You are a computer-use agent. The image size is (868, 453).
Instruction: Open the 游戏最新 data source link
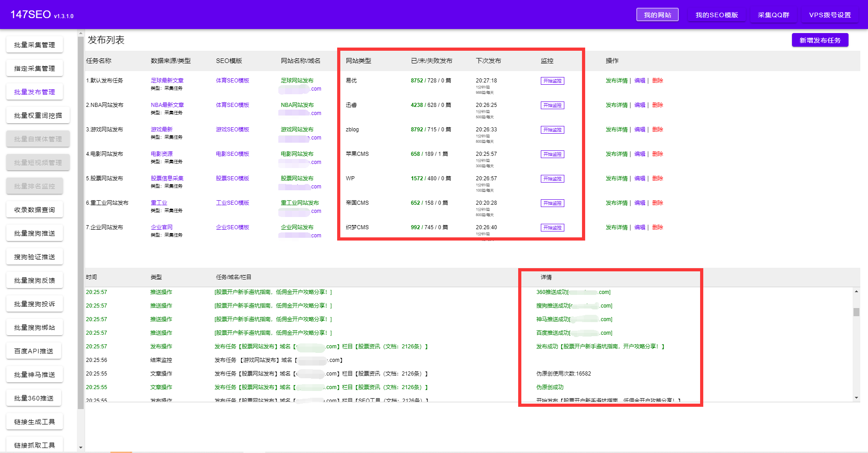tap(162, 130)
